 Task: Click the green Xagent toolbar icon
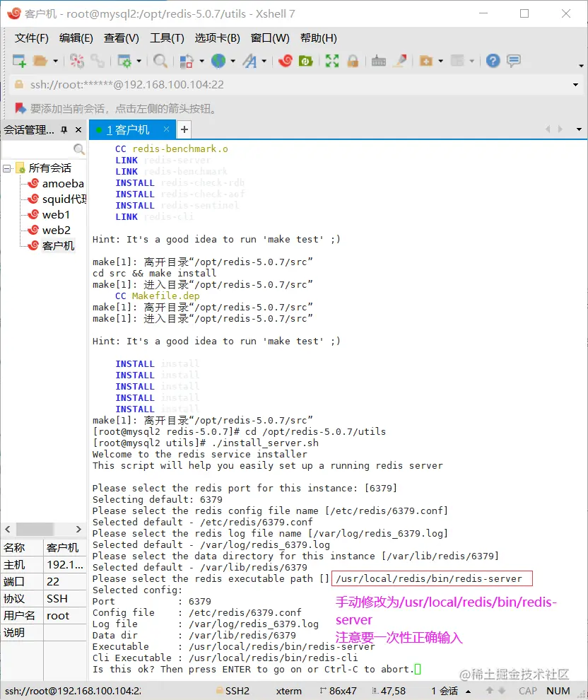tap(305, 60)
